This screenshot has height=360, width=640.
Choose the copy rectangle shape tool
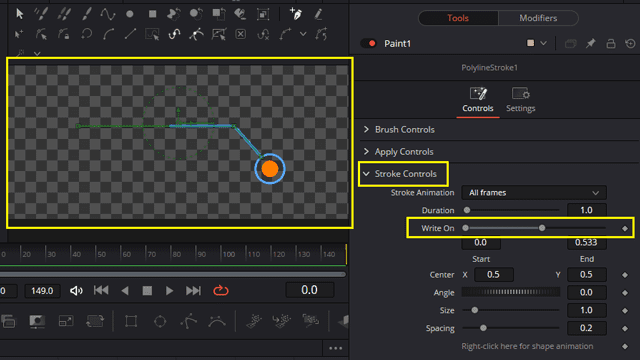tap(218, 14)
